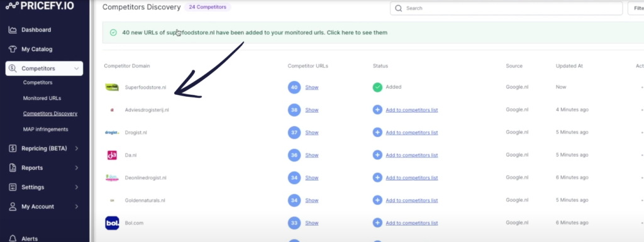Go to Monitored URLs
644x242 pixels.
(x=42, y=99)
